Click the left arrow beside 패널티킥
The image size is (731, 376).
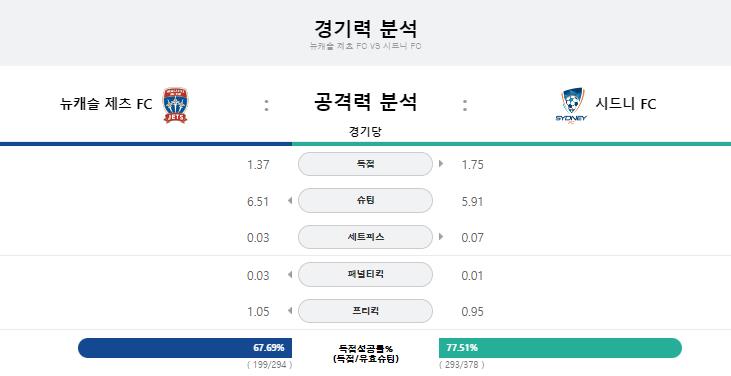pyautogui.click(x=290, y=274)
